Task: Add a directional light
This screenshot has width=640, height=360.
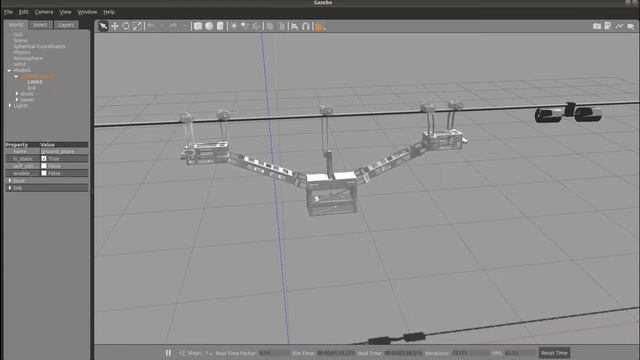Action: [x=256, y=26]
